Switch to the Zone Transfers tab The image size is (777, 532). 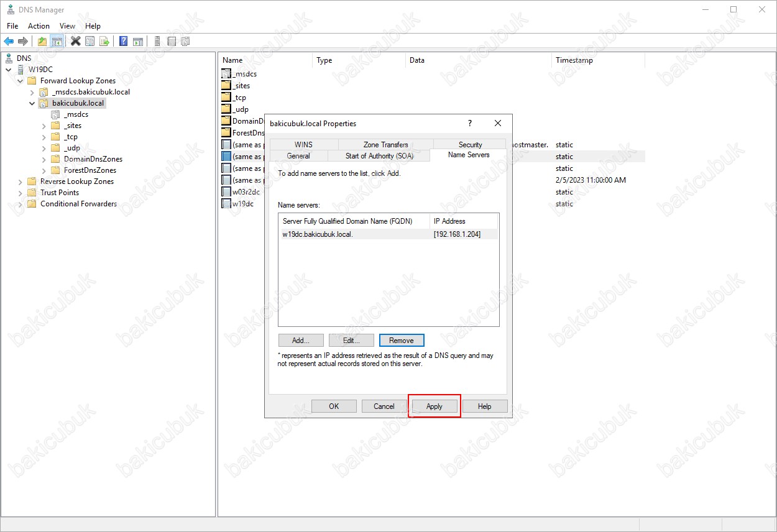coord(385,145)
